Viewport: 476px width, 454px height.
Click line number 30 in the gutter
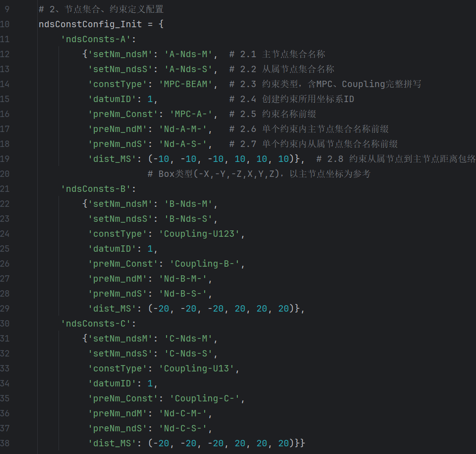[x=5, y=323]
